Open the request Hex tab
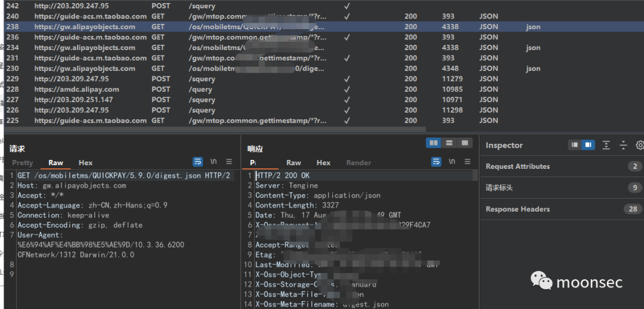Viewport: 644px width, 309px height. [85, 163]
